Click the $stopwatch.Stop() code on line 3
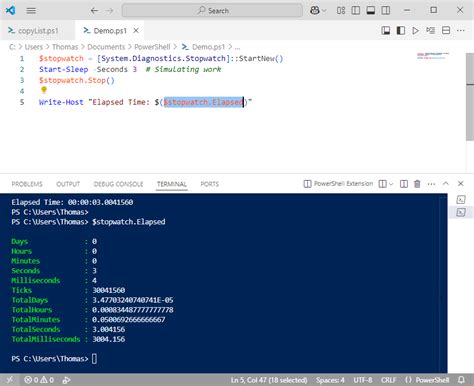 (x=77, y=80)
